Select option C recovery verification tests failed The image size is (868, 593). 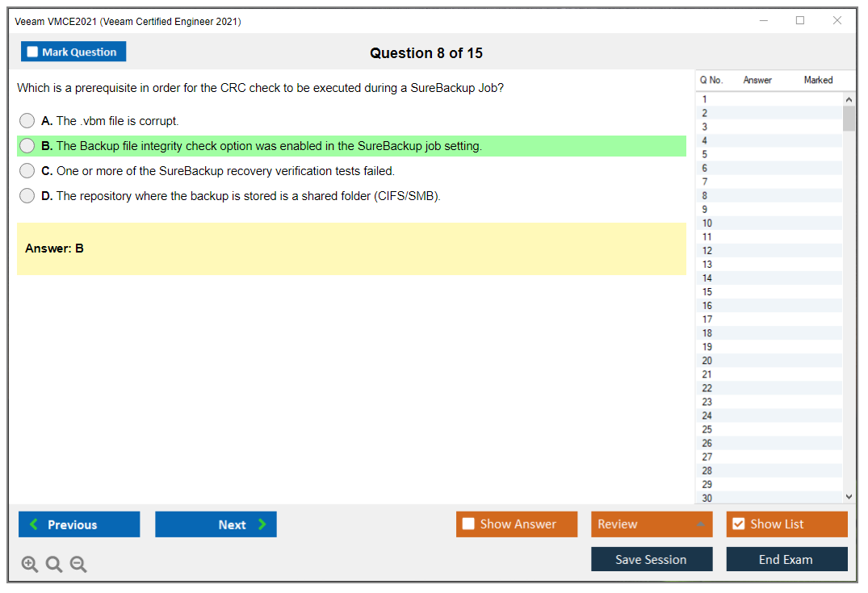(27, 171)
